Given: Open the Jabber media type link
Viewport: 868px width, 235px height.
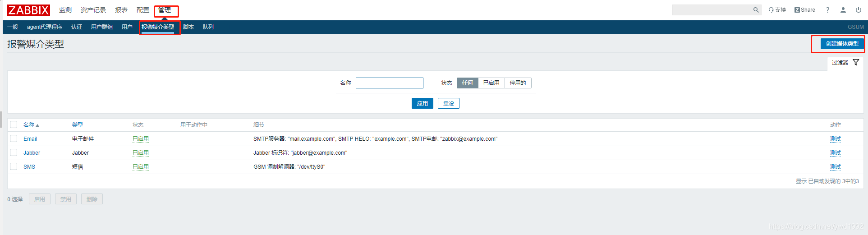Looking at the screenshot, I should click(x=32, y=153).
